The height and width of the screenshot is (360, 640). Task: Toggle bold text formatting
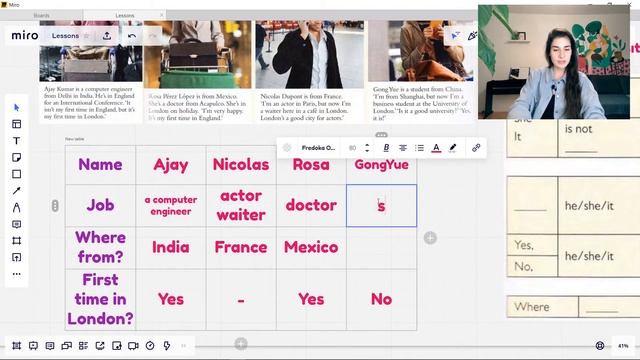tap(386, 148)
